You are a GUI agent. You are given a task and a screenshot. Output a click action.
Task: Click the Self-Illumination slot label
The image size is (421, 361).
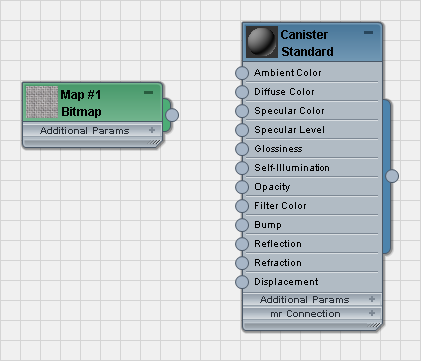coord(292,168)
